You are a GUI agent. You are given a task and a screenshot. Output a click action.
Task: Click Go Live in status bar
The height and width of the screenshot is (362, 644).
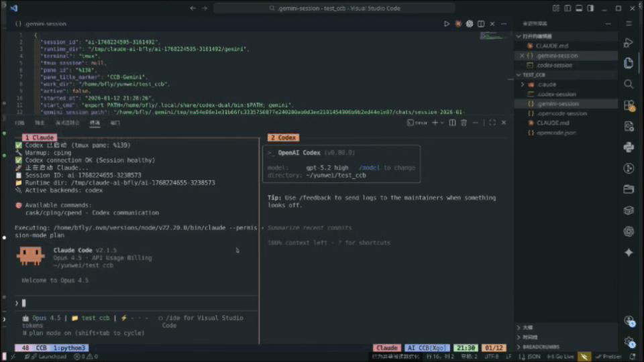point(560,357)
